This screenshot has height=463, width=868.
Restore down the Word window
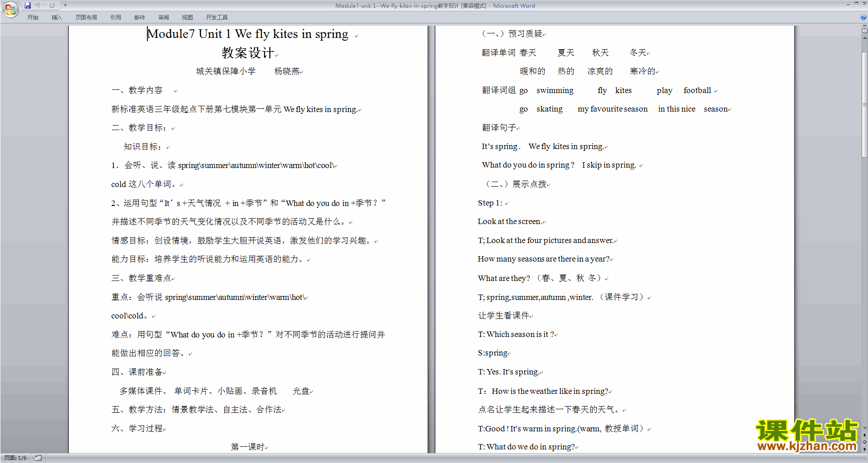click(x=856, y=4)
